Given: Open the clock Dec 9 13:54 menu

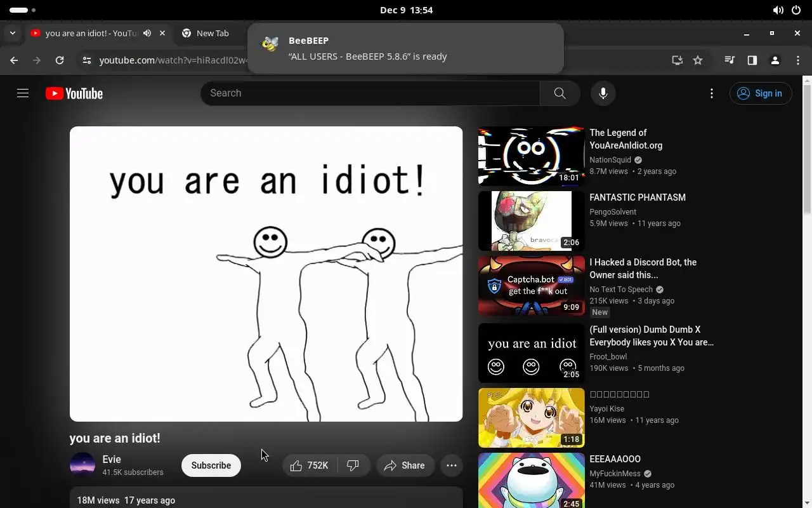Looking at the screenshot, I should [406, 10].
